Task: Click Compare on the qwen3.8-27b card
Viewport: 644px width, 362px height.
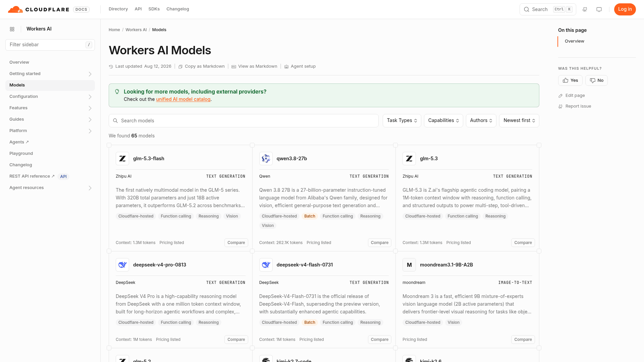Action: pos(380,243)
